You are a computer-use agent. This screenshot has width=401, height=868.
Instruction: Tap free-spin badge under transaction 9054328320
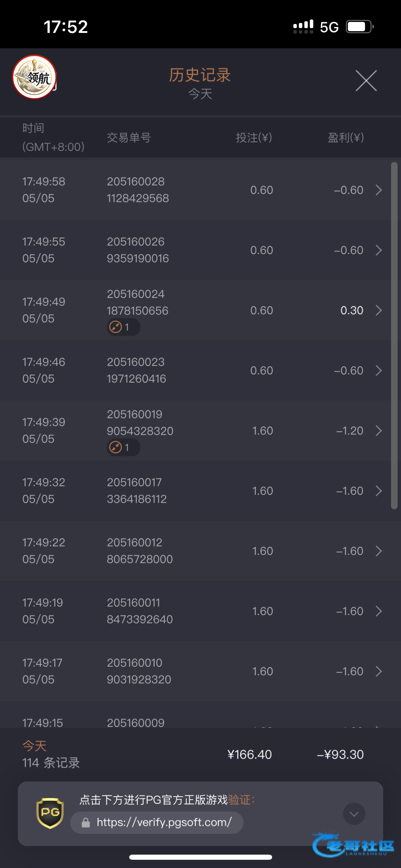click(x=123, y=447)
